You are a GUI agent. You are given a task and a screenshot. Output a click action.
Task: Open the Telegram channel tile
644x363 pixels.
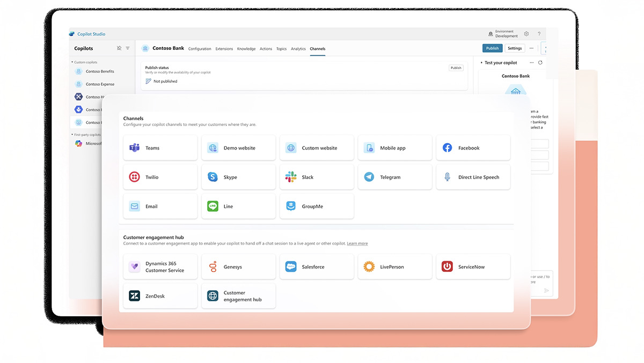pos(396,177)
